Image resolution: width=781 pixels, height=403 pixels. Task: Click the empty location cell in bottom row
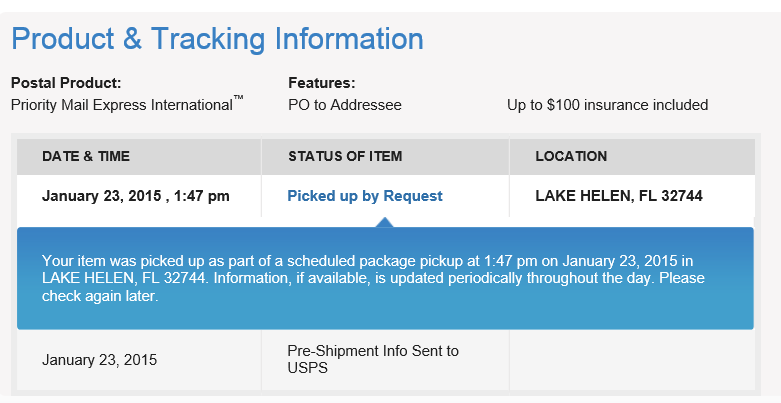[633, 360]
